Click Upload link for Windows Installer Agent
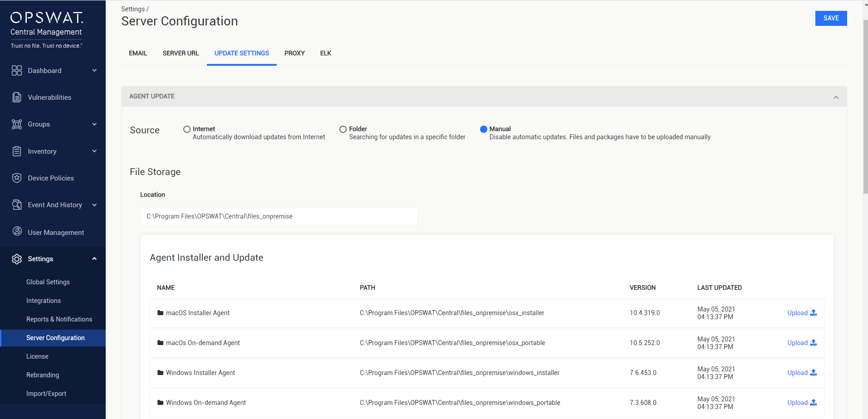This screenshot has height=419, width=868. tap(797, 373)
